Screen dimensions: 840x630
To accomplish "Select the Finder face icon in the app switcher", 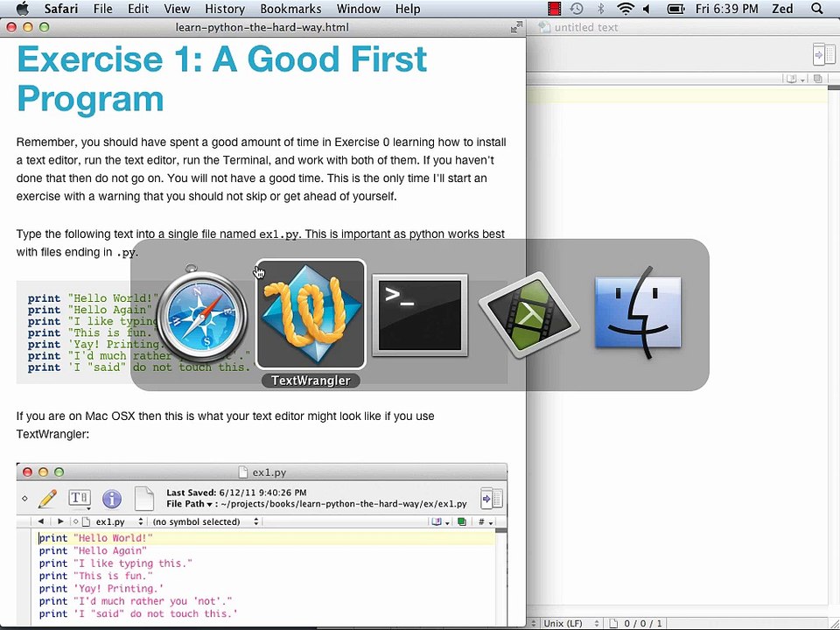I will [x=639, y=315].
